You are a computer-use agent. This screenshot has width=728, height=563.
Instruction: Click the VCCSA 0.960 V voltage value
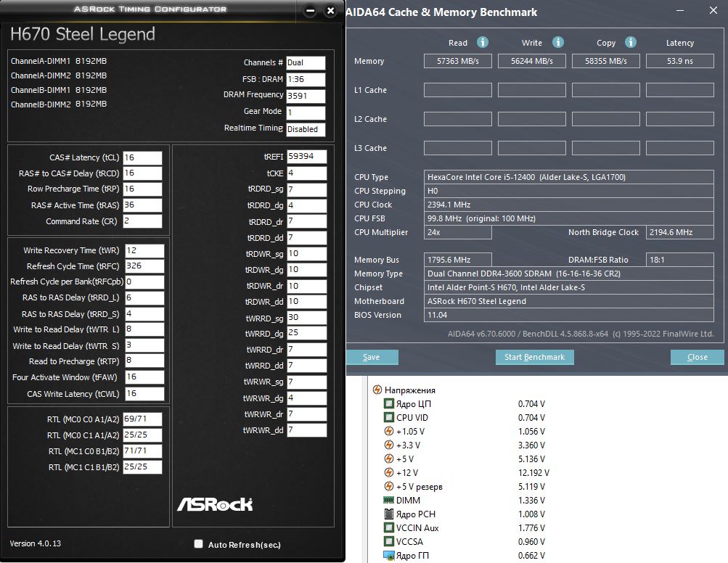point(531,542)
